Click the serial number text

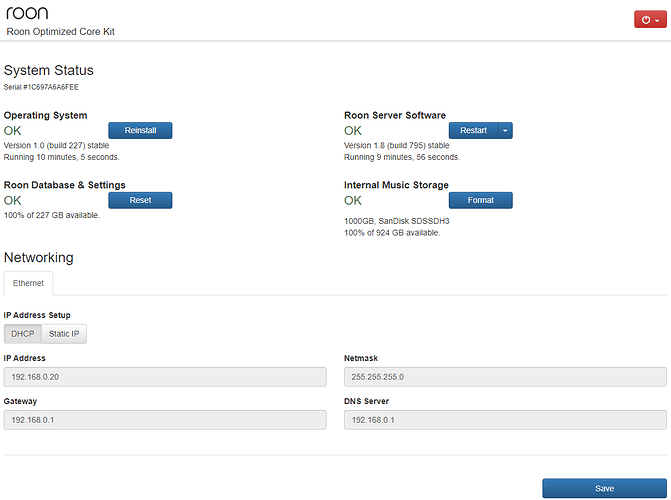[x=41, y=87]
